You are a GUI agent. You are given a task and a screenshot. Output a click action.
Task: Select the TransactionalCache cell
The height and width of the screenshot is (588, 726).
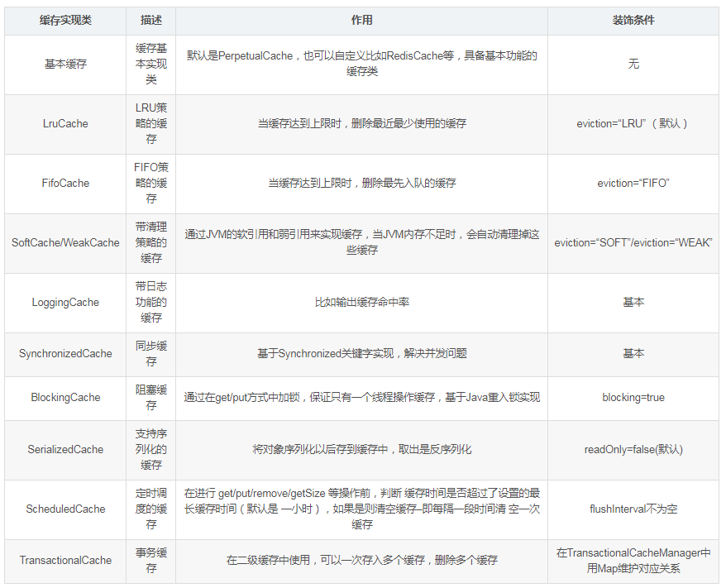(x=65, y=561)
